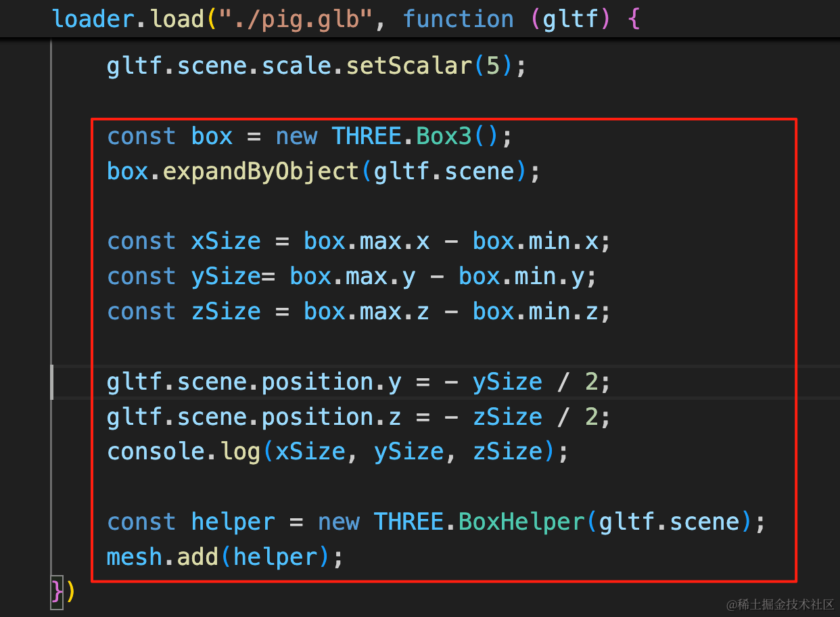Click the mesh.add(helper) line
Viewport: 840px width, 617px height.
point(225,557)
